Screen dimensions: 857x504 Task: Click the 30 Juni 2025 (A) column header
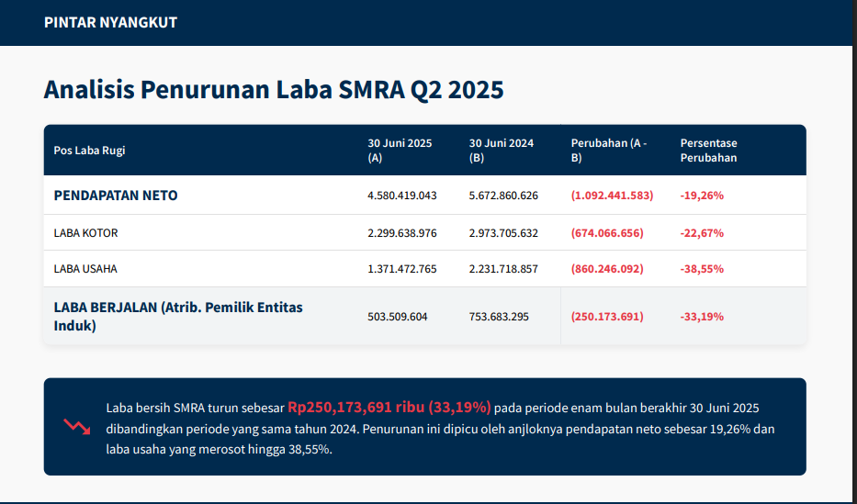click(400, 151)
